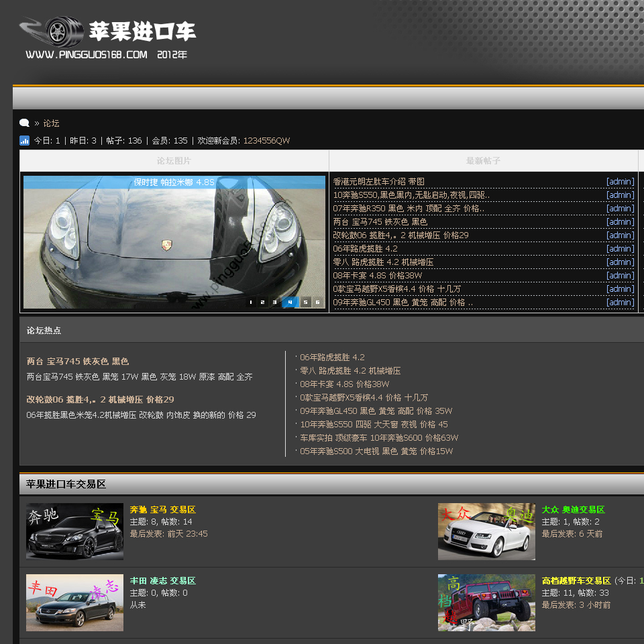Viewport: 644px width, 644px height.
Task: Open hot topic title 两台 宝马745 铁灰色 黑色
Action: pos(78,362)
